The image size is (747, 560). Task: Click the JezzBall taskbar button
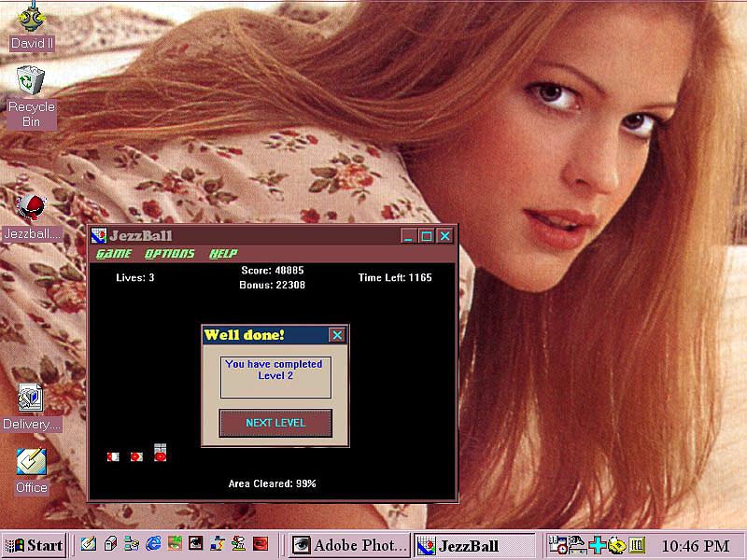[474, 545]
